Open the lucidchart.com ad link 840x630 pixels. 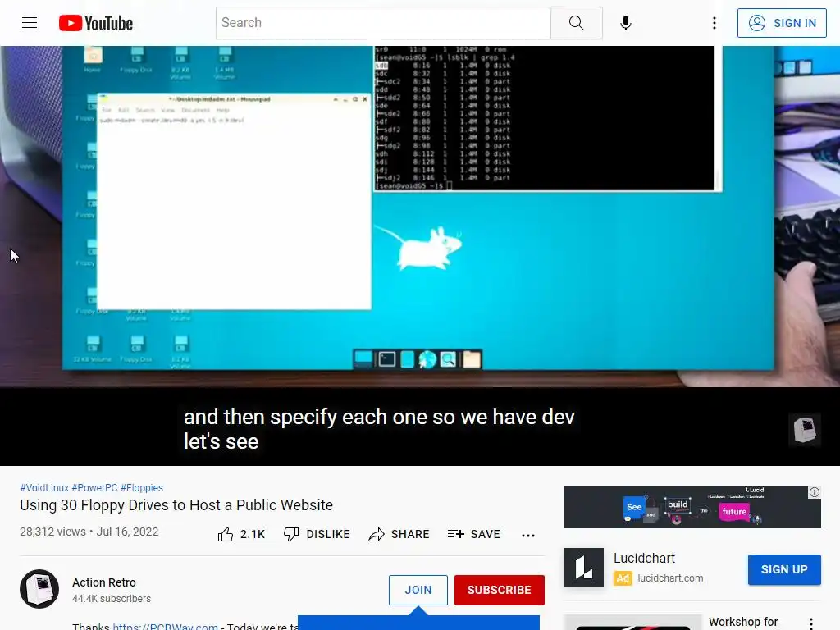pos(670,578)
